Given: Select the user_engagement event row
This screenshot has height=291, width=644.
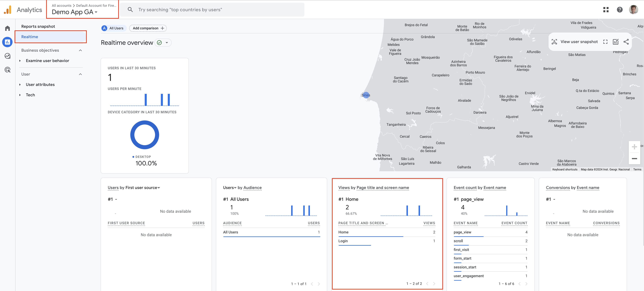Looking at the screenshot, I should pos(490,276).
